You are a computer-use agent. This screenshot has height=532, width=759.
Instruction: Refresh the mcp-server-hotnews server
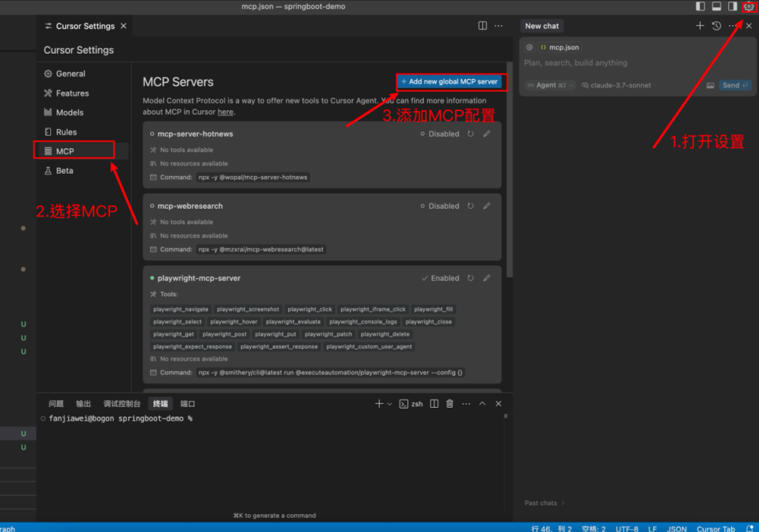coord(470,134)
